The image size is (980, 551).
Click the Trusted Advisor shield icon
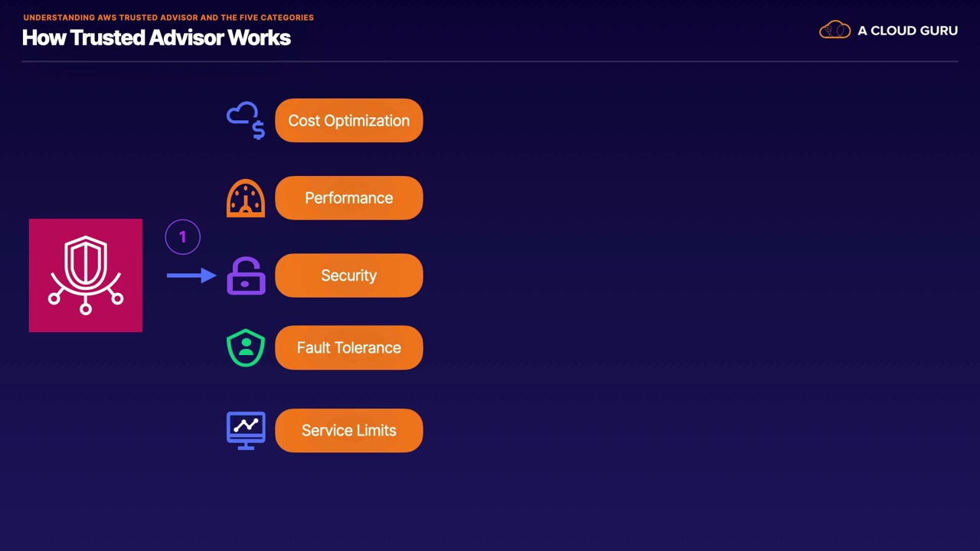click(x=86, y=275)
